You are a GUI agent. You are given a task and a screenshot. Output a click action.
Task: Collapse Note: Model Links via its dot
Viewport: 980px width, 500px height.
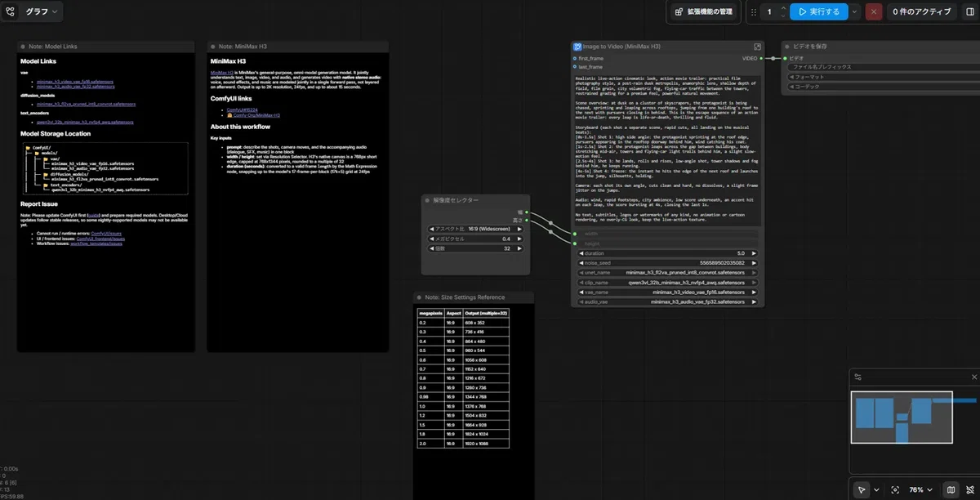tap(22, 47)
